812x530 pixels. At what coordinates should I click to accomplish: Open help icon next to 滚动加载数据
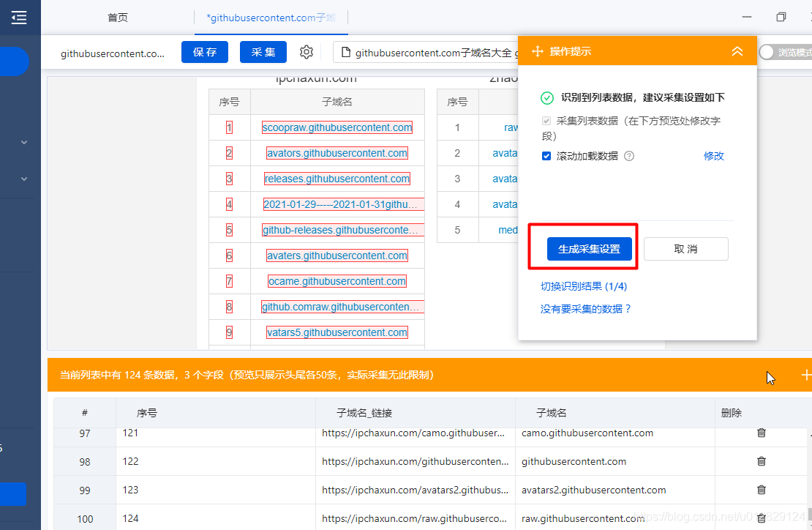(x=628, y=156)
